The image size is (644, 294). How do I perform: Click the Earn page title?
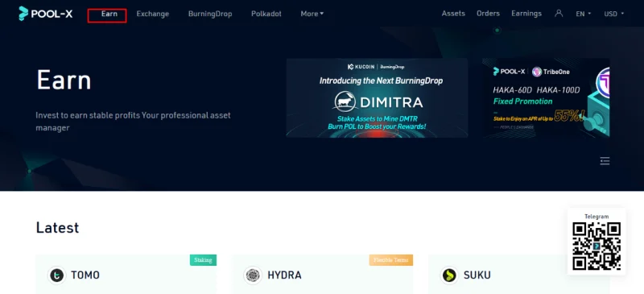[64, 80]
